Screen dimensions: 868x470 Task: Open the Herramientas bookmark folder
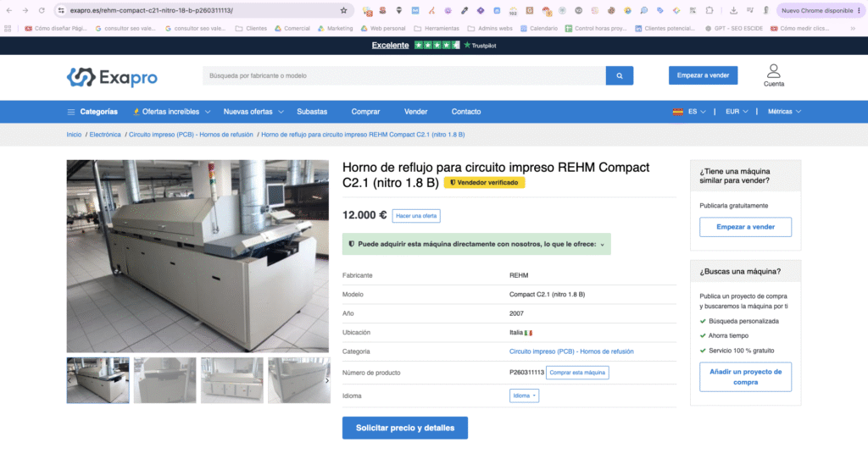coord(437,28)
